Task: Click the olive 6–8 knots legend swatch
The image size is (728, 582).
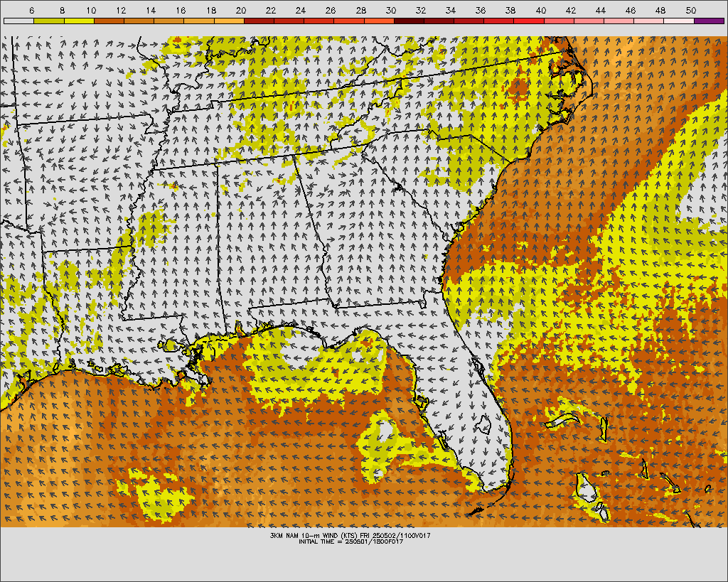Action: (49, 21)
